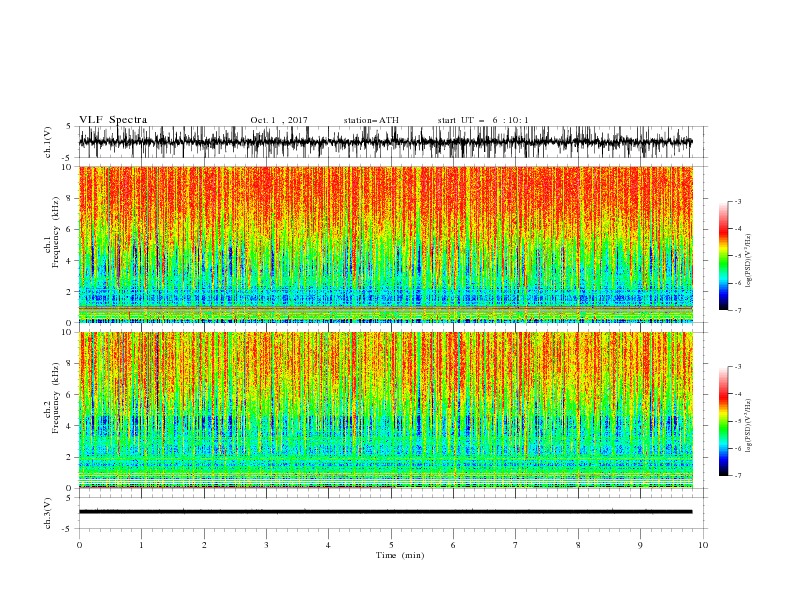The width and height of the screenshot is (792, 612).
Task: Click the ch.2 spectrogram plot area
Action: point(386,410)
